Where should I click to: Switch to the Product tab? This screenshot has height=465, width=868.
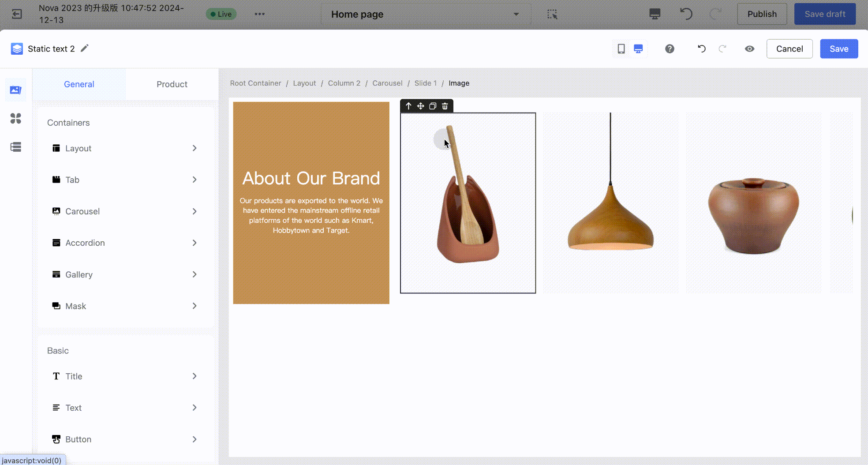pos(172,84)
